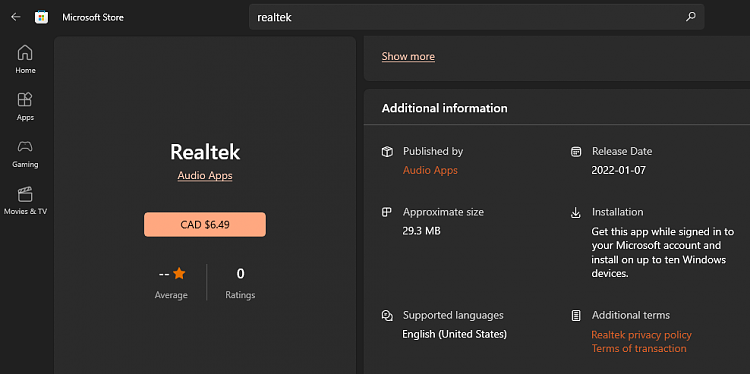Go back using the back arrow

[x=16, y=17]
